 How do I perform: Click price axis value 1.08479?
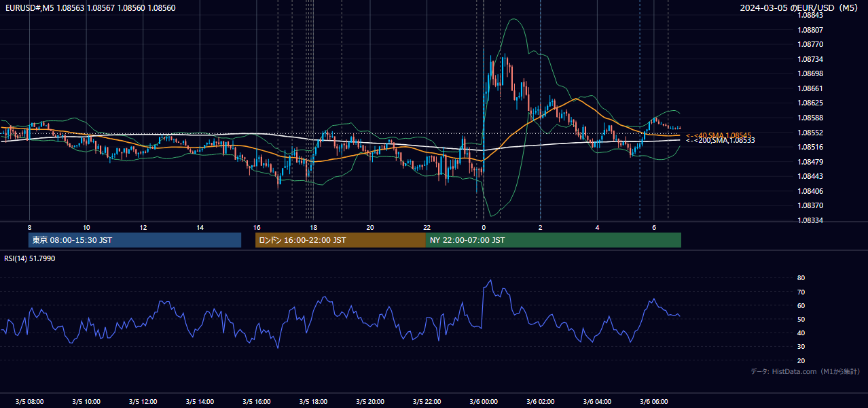pos(810,162)
